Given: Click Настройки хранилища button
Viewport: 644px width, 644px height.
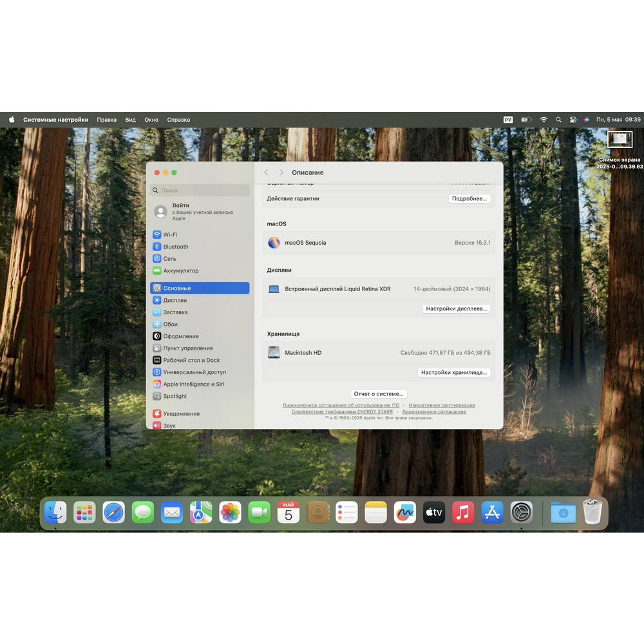Looking at the screenshot, I should pyautogui.click(x=454, y=372).
